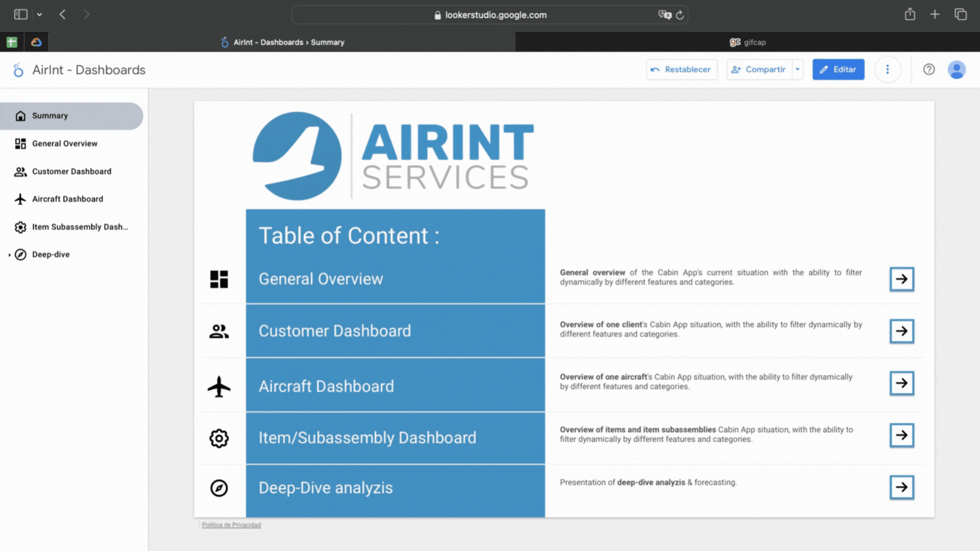Open browser share icon
Screen dimensions: 980x551
click(910, 14)
